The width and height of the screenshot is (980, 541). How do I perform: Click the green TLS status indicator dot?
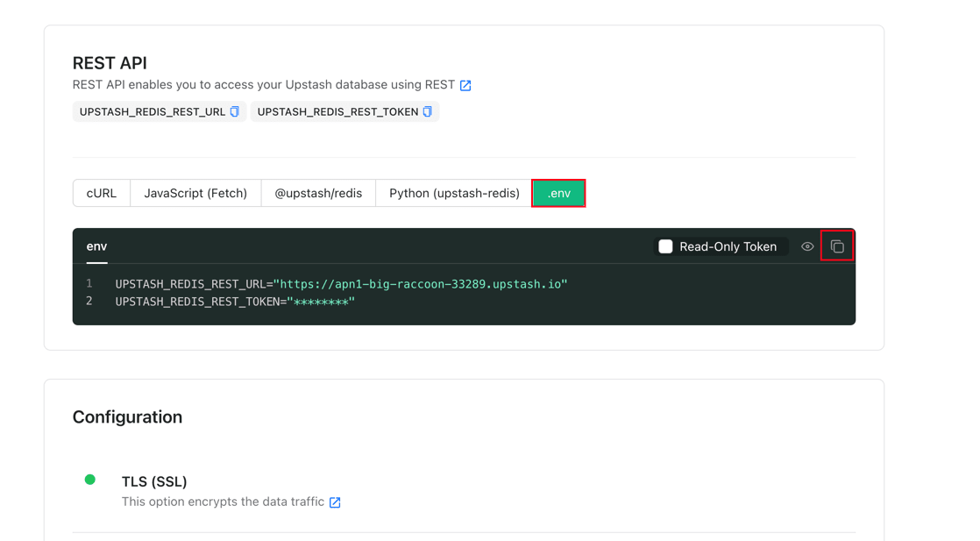(x=90, y=480)
